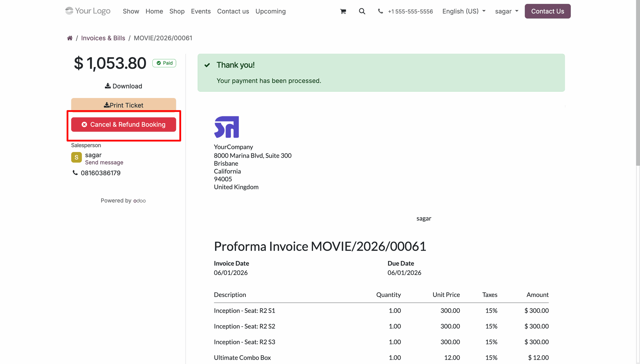Click Cancel & Refund Booking button
Viewport: 640px width, 364px height.
pos(123,124)
